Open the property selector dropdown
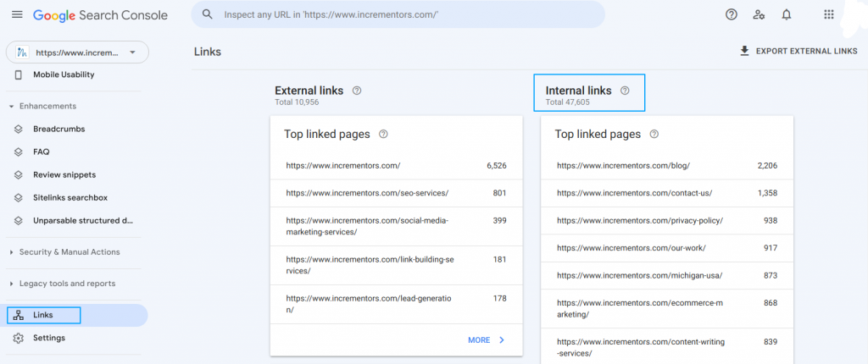 [77, 52]
